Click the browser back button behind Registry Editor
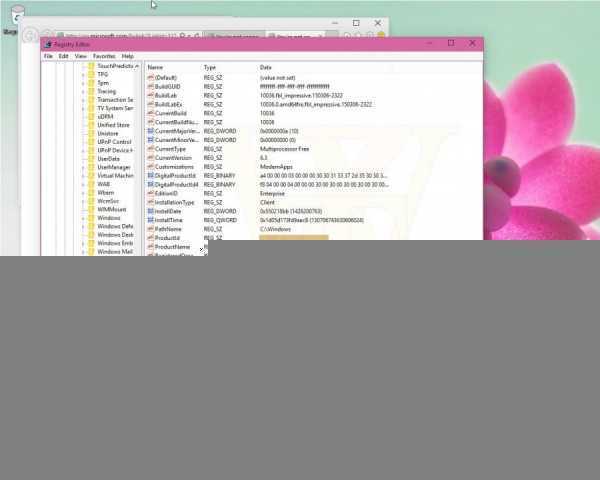600x480 pixels. click(x=29, y=36)
